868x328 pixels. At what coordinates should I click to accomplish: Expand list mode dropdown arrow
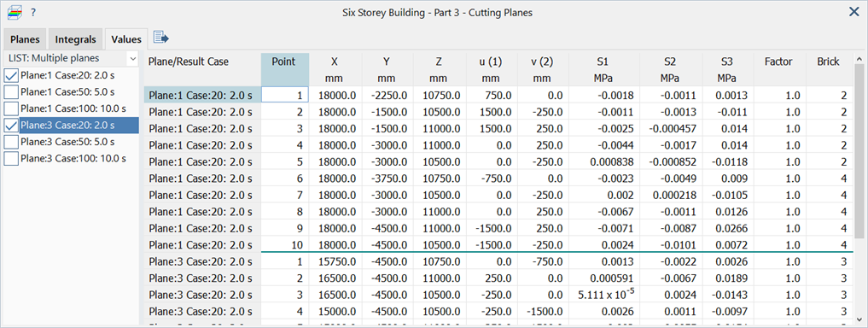point(132,58)
